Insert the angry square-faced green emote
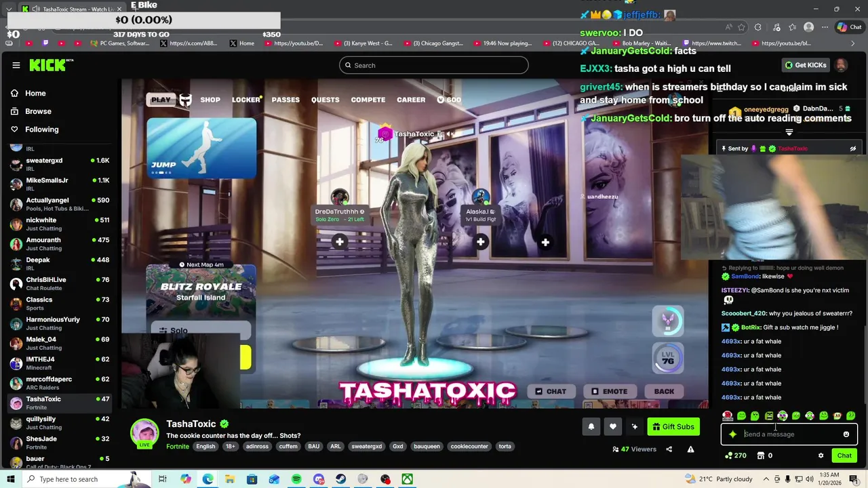The image size is (868, 488). coord(768,415)
